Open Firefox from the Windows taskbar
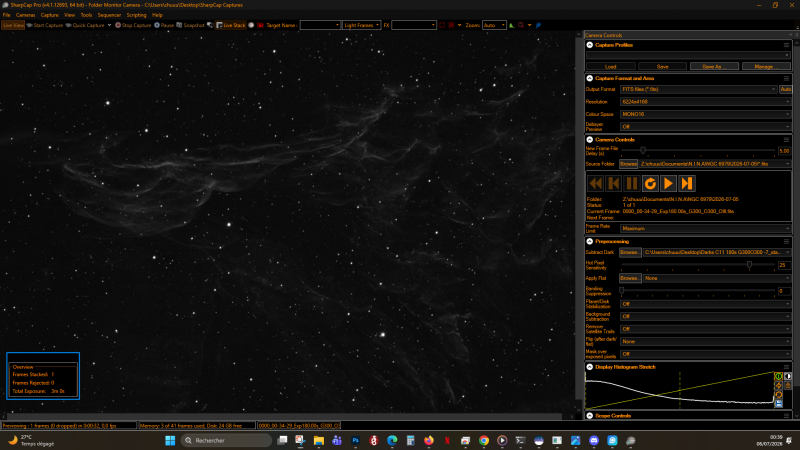 click(x=429, y=440)
